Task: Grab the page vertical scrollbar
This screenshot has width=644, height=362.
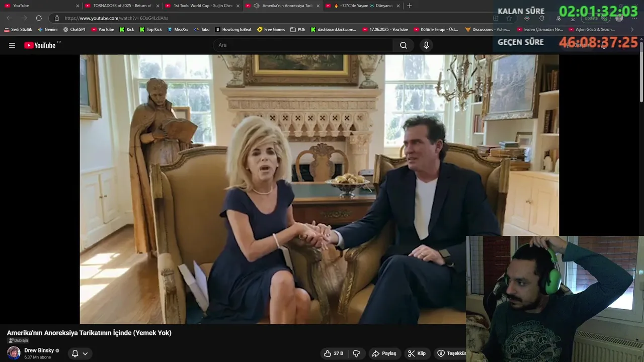Action: [641, 71]
